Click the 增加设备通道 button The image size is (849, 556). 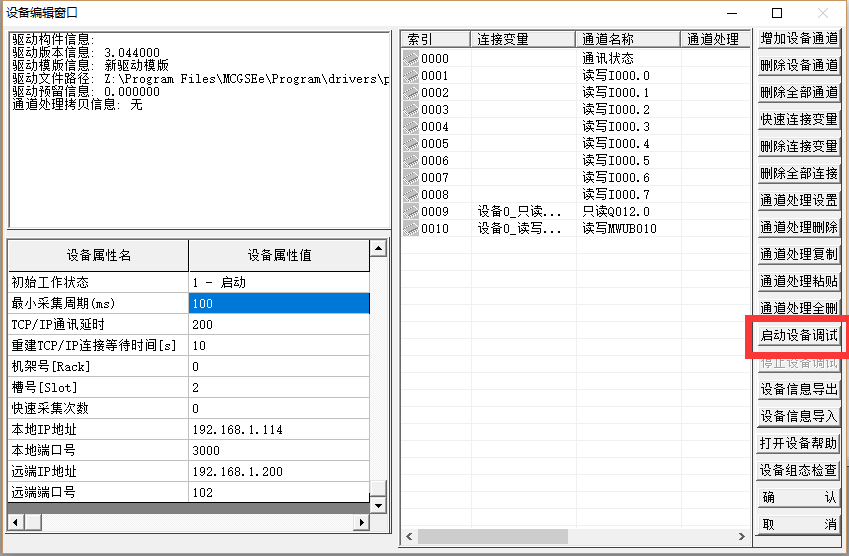[x=798, y=39]
